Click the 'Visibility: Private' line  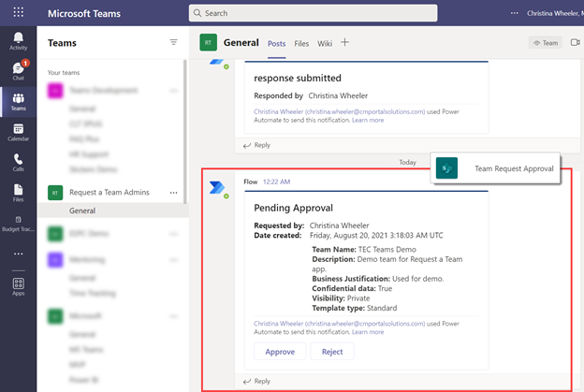coord(342,298)
